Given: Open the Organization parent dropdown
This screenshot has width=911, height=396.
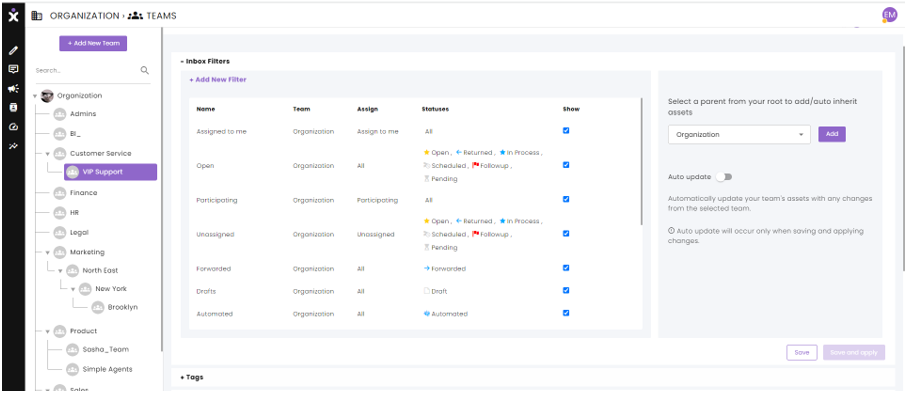Looking at the screenshot, I should point(739,135).
